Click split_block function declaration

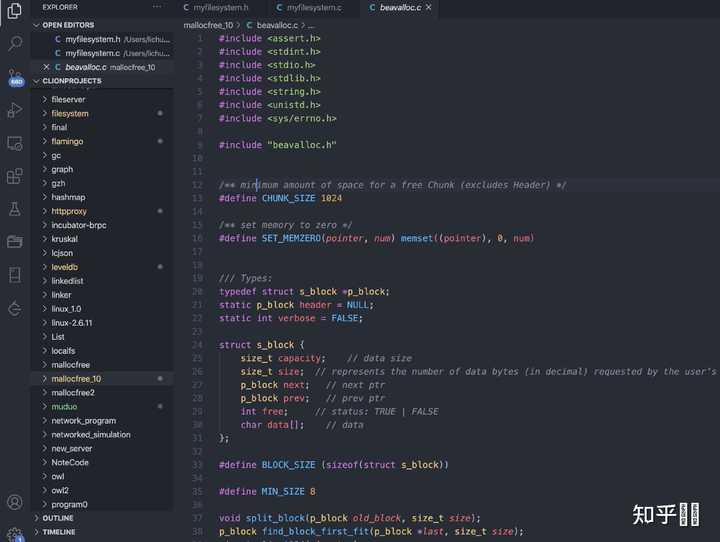(275, 518)
